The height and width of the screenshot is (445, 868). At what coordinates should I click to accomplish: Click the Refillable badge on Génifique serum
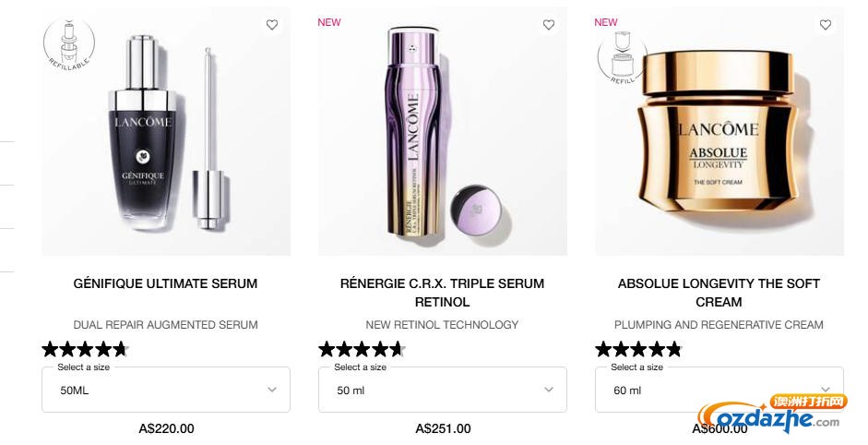(x=69, y=44)
